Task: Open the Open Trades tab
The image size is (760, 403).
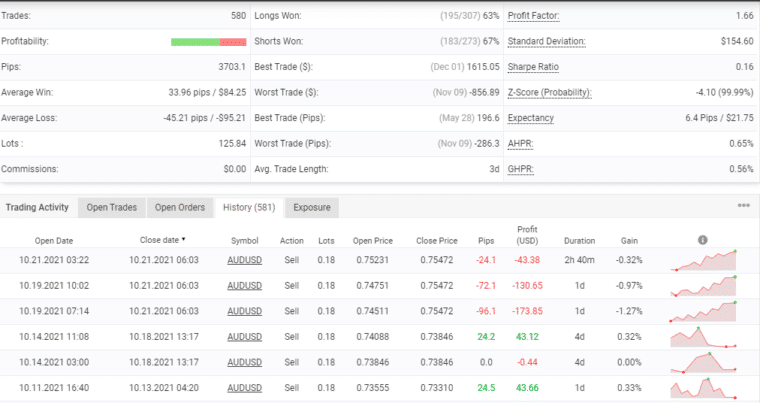Action: [x=111, y=208]
